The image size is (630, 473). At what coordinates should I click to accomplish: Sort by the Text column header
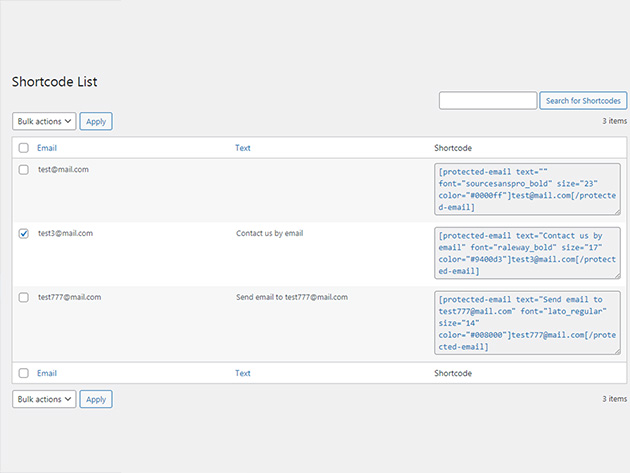point(243,148)
